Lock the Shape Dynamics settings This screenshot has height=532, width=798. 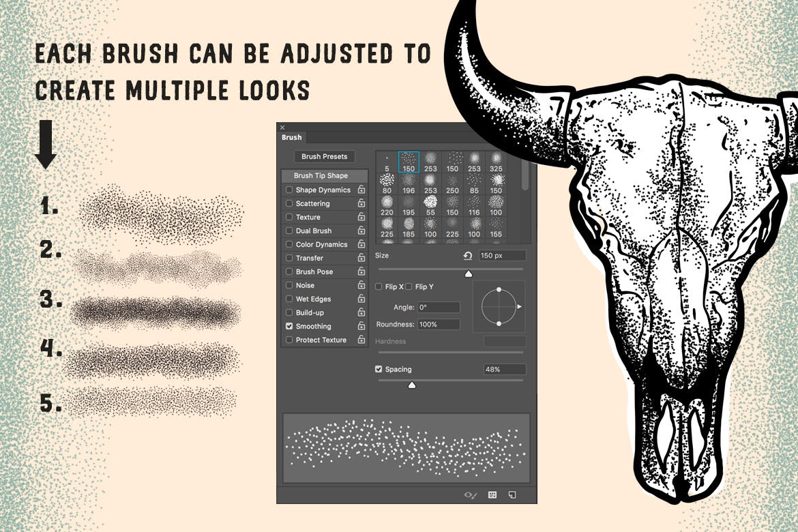pyautogui.click(x=363, y=190)
